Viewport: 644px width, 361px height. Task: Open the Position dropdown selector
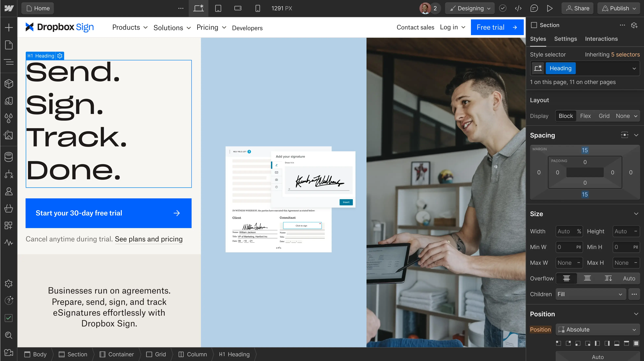tap(597, 330)
